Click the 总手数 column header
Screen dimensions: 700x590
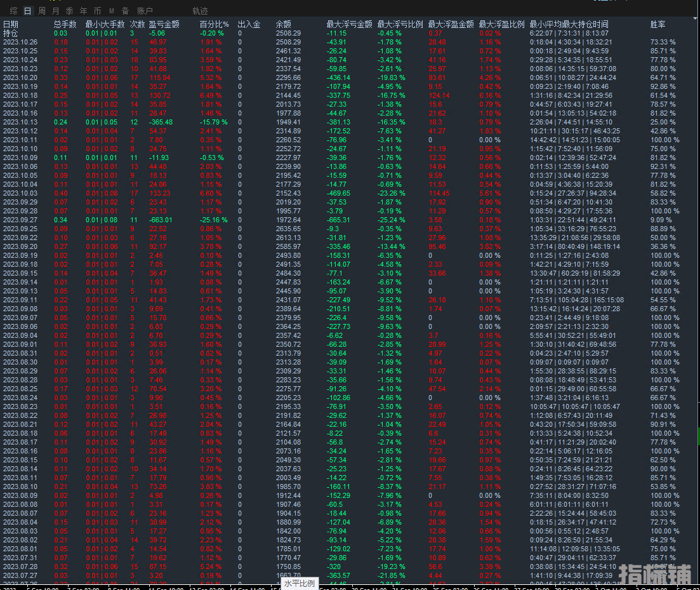coord(65,24)
